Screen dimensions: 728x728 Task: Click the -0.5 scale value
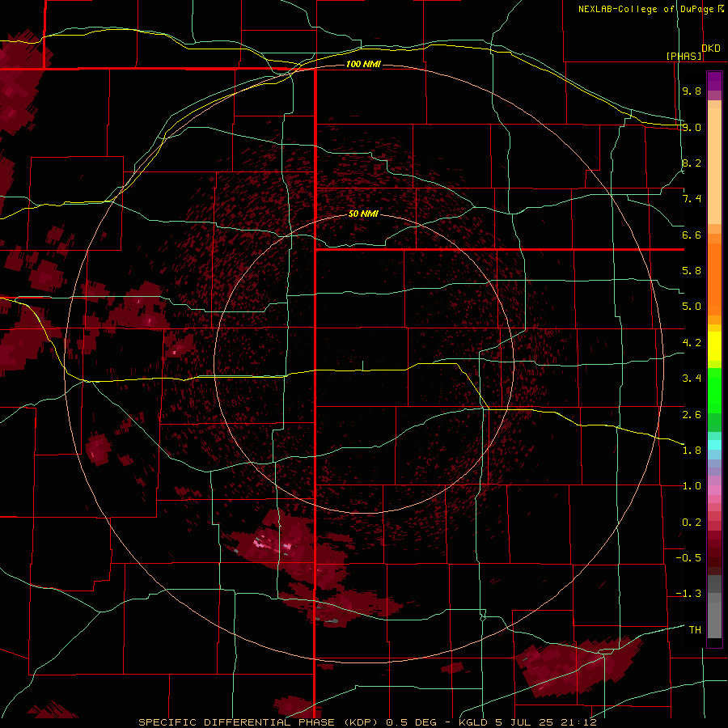point(688,558)
